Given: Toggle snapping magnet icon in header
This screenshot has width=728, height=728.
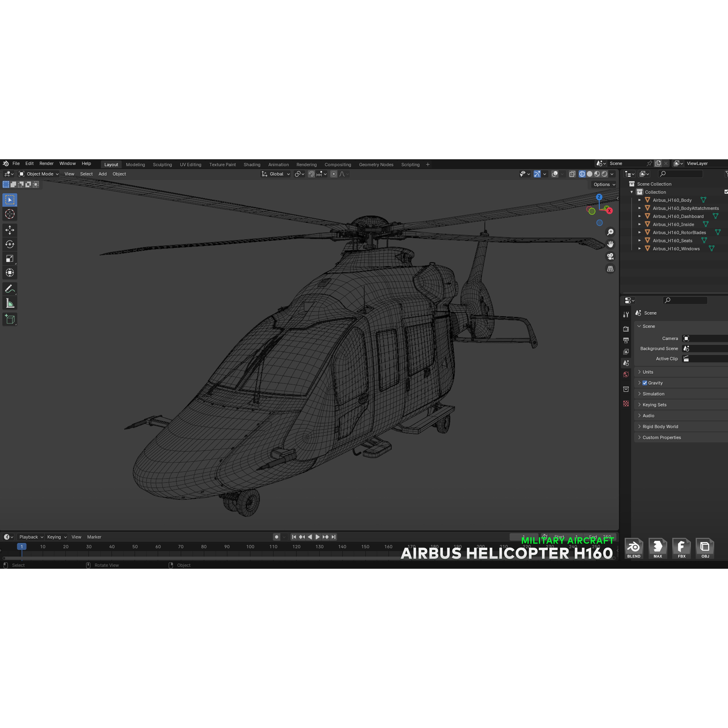Looking at the screenshot, I should tap(312, 174).
